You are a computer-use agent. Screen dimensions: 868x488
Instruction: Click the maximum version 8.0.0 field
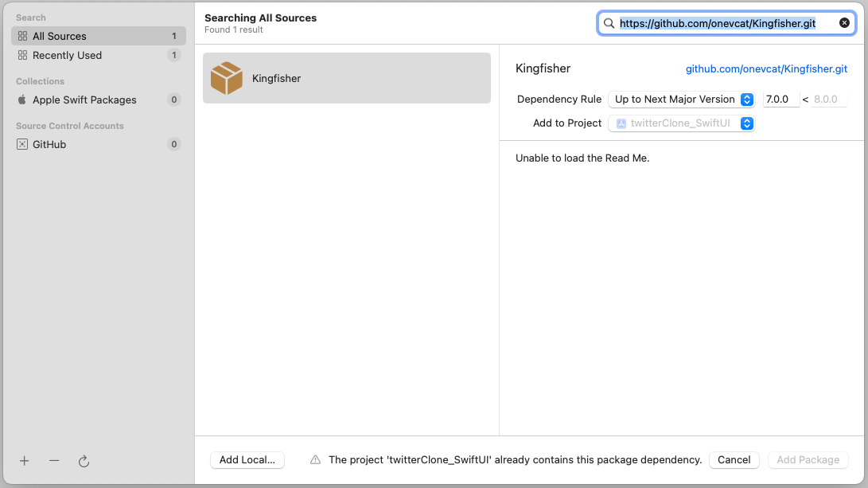pos(829,100)
